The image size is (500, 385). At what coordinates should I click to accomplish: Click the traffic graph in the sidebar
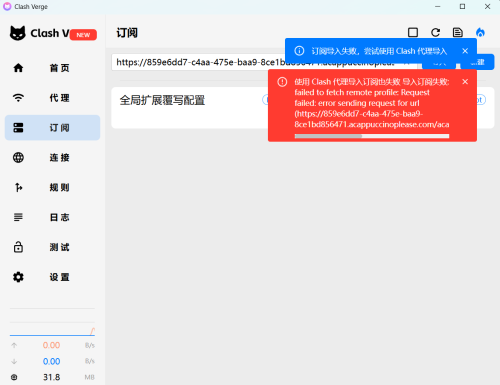(x=52, y=322)
